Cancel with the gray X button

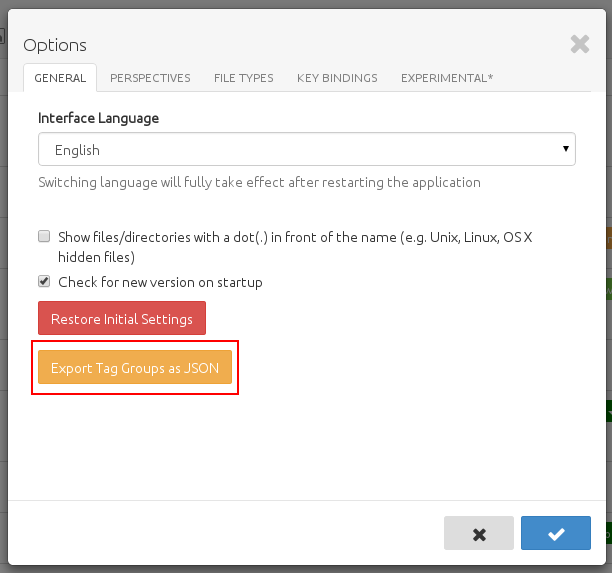[x=479, y=533]
